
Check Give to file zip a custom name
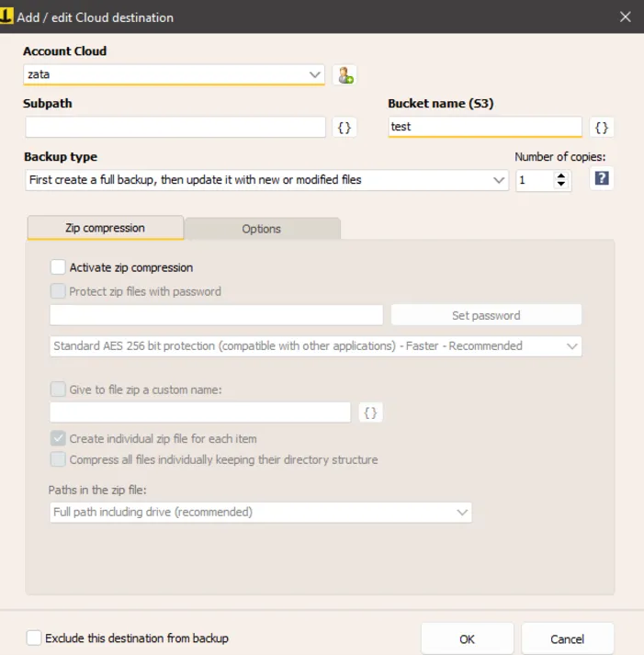pos(58,390)
